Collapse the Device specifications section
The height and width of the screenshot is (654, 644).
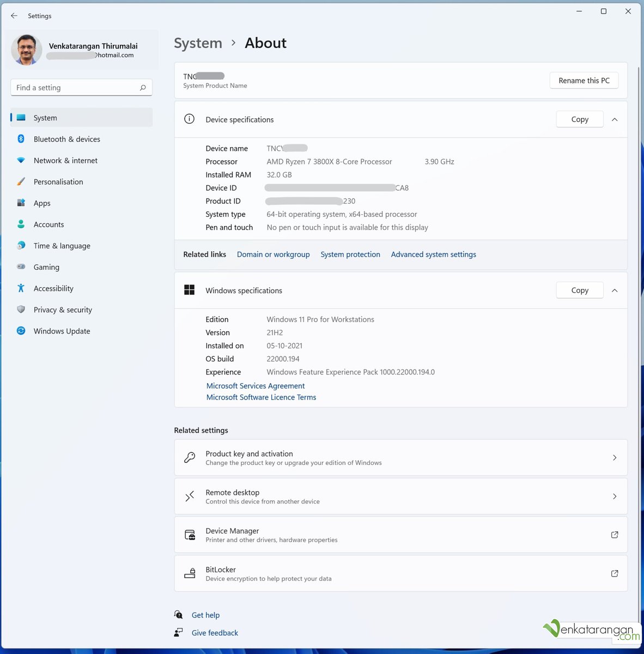click(x=615, y=119)
